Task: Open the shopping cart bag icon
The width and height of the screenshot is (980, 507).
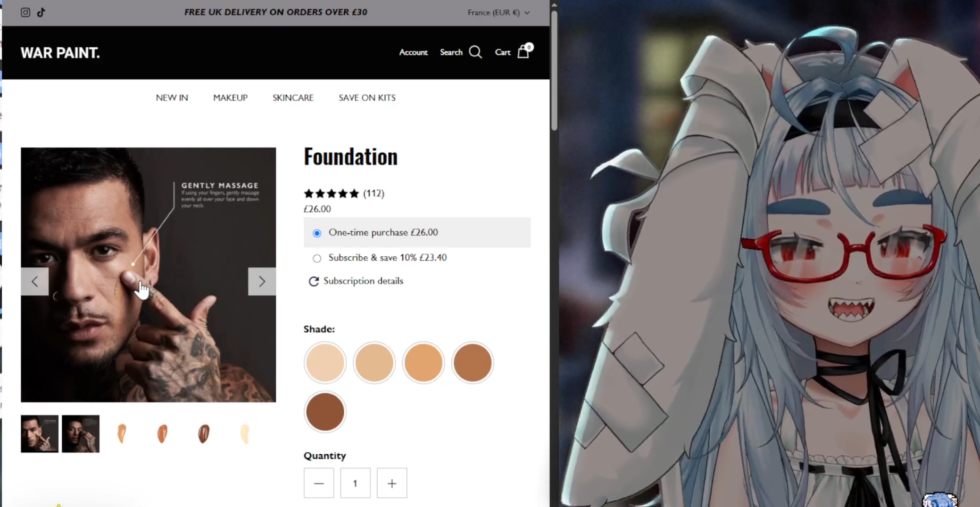Action: (x=523, y=51)
